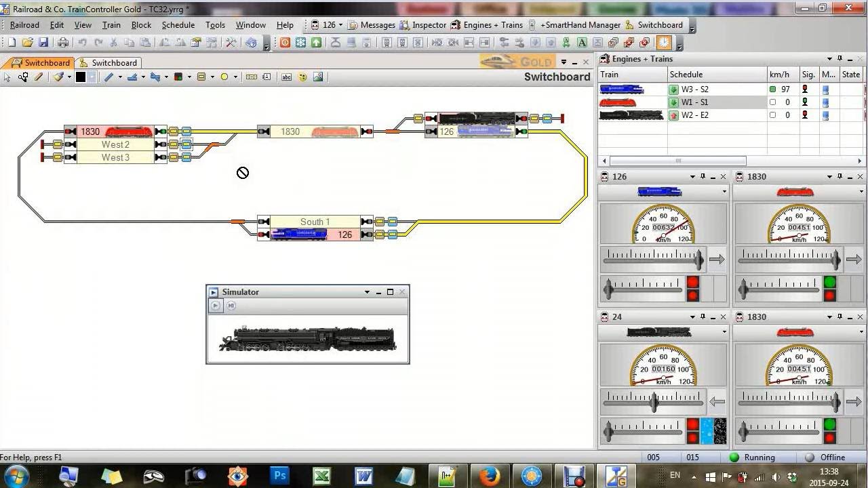The width and height of the screenshot is (868, 488).
Task: Click left direction arrow on 24 engine panel
Action: (x=717, y=401)
